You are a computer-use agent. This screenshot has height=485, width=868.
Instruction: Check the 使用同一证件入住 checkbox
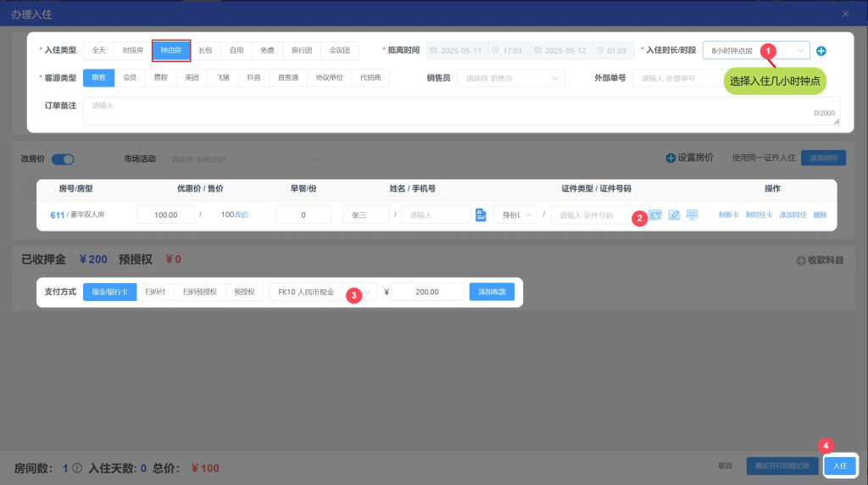[723, 158]
